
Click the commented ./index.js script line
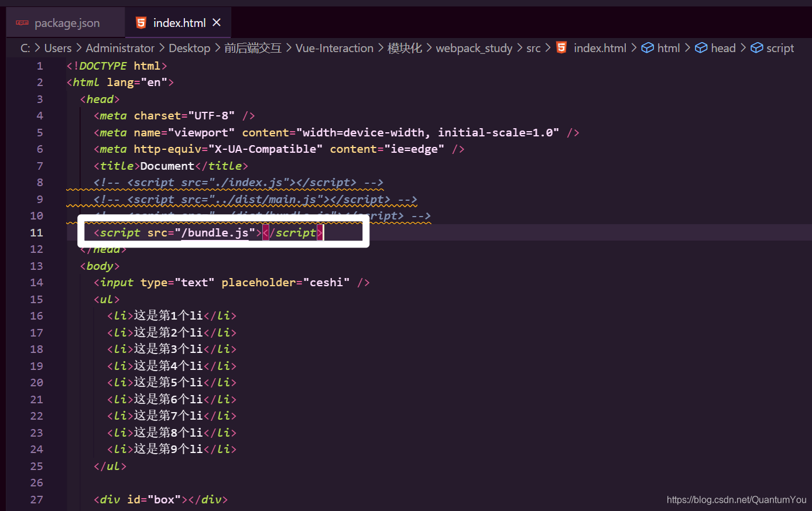[238, 183]
